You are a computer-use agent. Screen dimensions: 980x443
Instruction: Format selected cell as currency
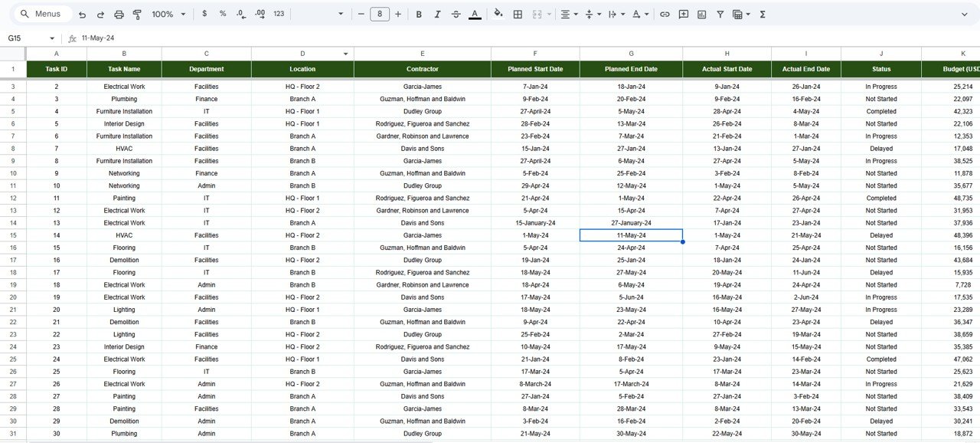(204, 14)
